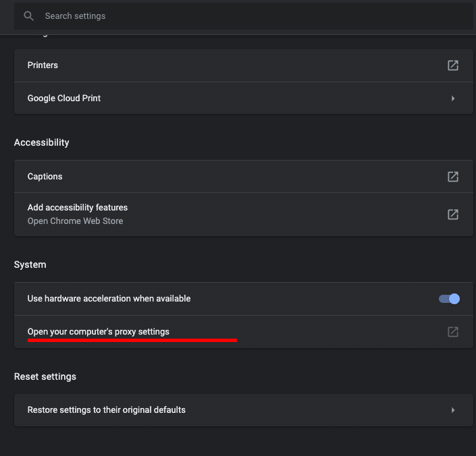Open Restore settings to their original defaults
Screen dimensions: 476x456
pyautogui.click(x=244, y=410)
